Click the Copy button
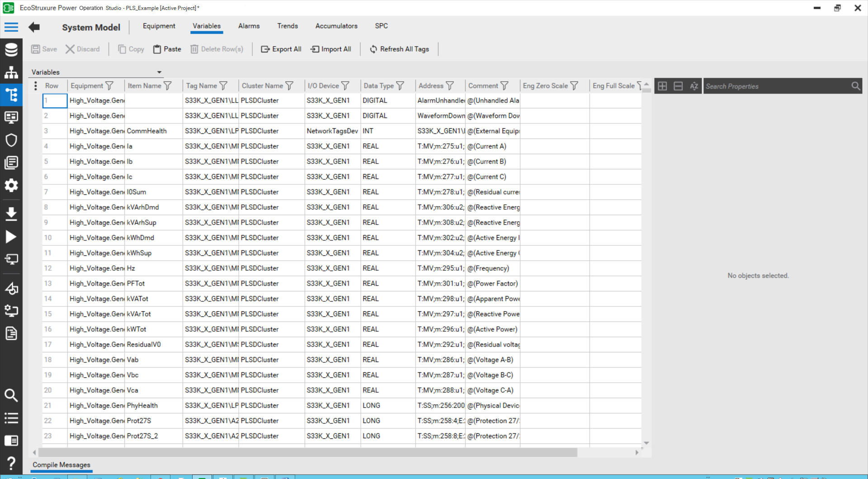 pos(131,49)
